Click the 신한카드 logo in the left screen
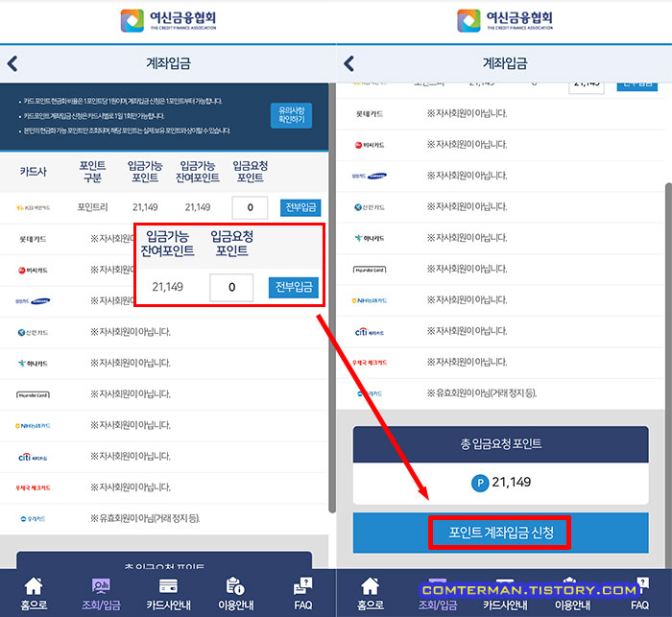 point(33,333)
